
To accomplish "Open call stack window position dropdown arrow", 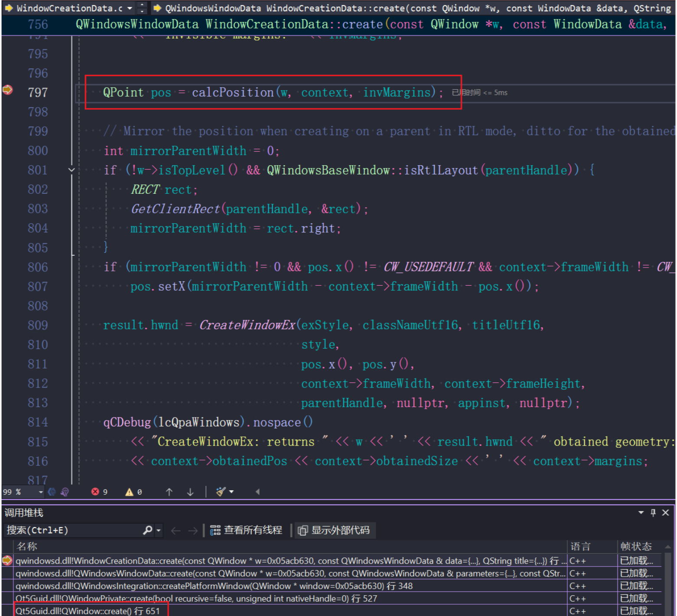I will [641, 513].
